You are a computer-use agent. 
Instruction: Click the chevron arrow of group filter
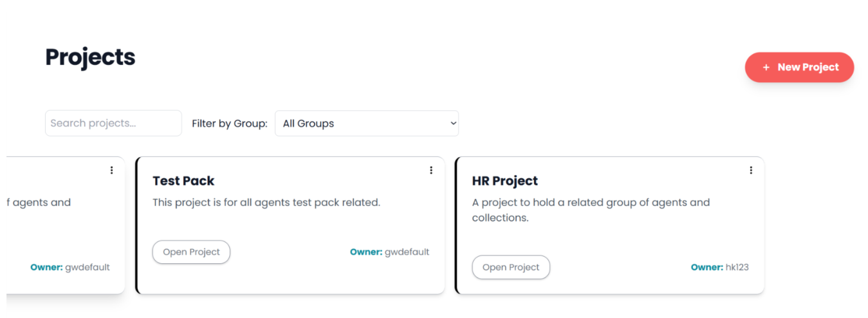[x=453, y=124]
